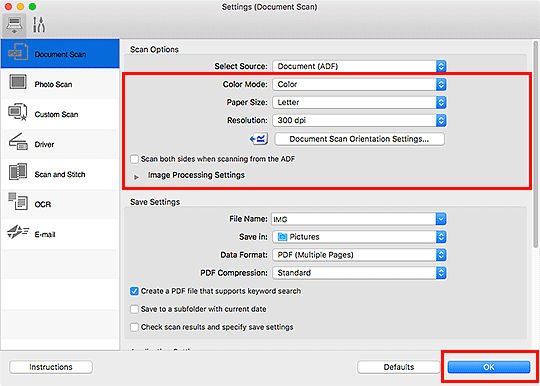Click the Instructions button
This screenshot has width=540, height=386.
pos(51,367)
